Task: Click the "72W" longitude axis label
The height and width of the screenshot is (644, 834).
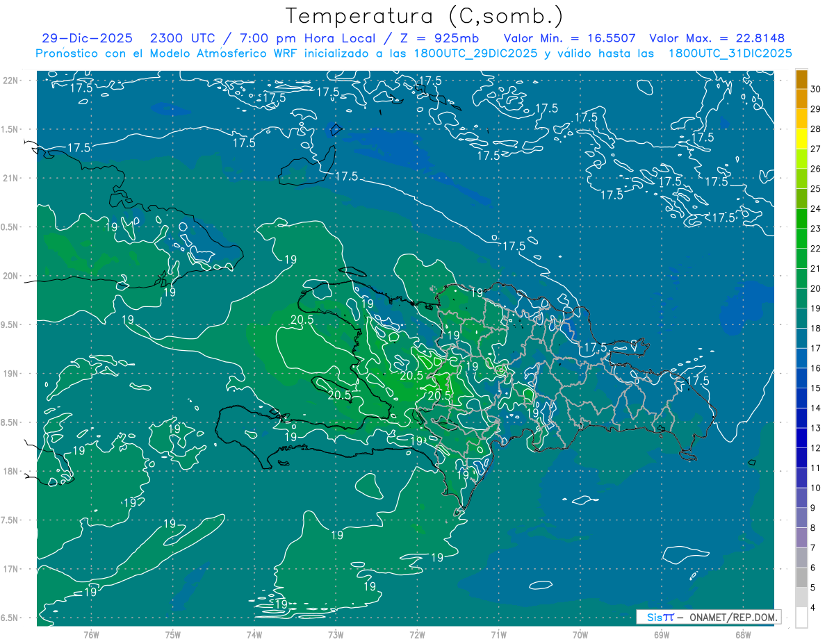Action: click(x=417, y=634)
